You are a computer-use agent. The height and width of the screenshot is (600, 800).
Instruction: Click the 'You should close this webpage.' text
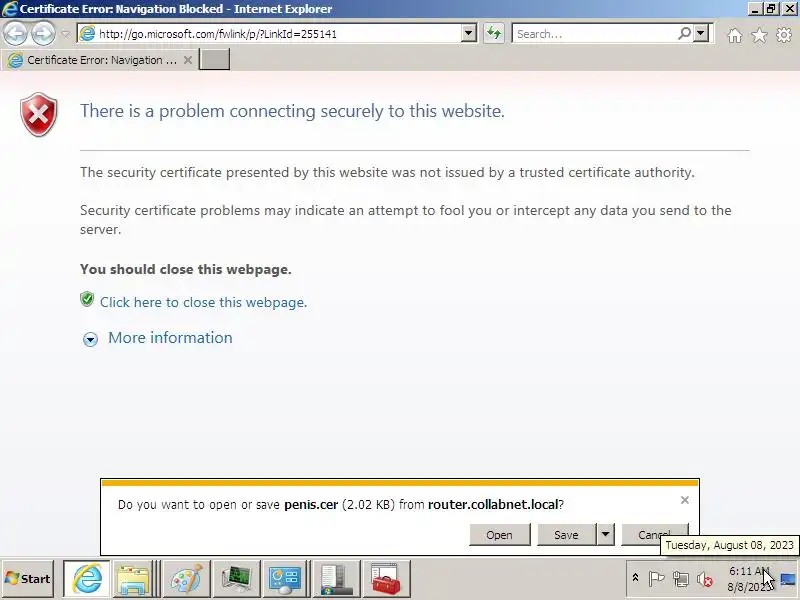(186, 269)
